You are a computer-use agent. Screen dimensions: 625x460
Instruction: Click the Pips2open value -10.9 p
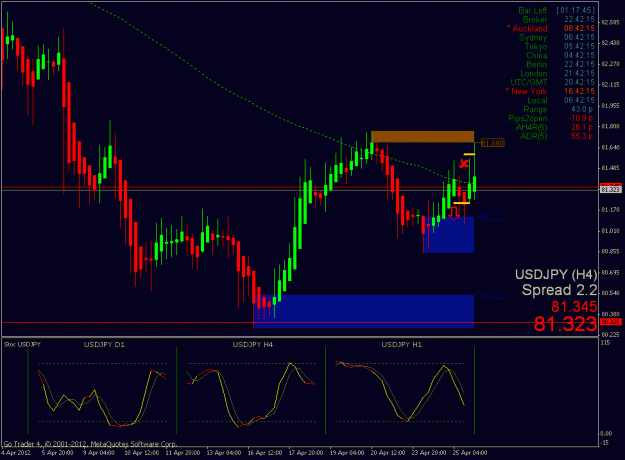(x=580, y=118)
